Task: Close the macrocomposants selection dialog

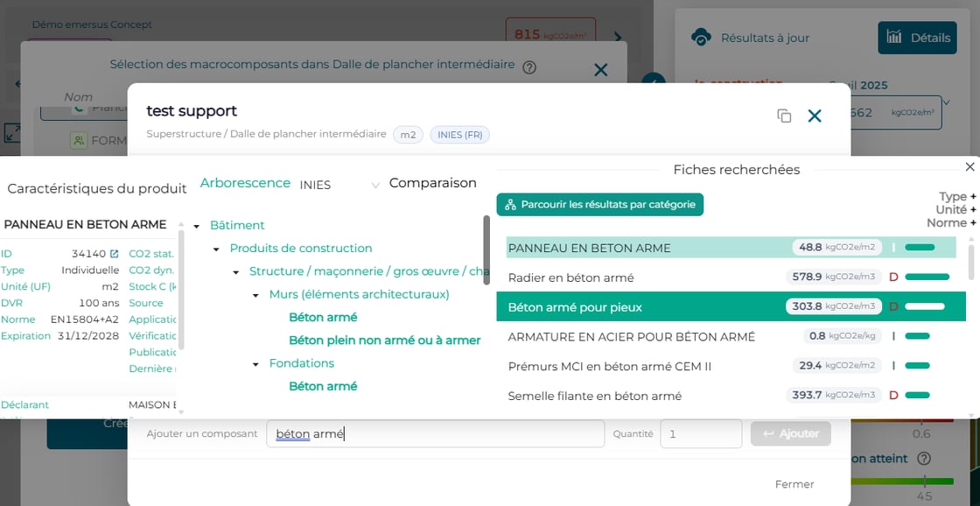Action: (600, 70)
